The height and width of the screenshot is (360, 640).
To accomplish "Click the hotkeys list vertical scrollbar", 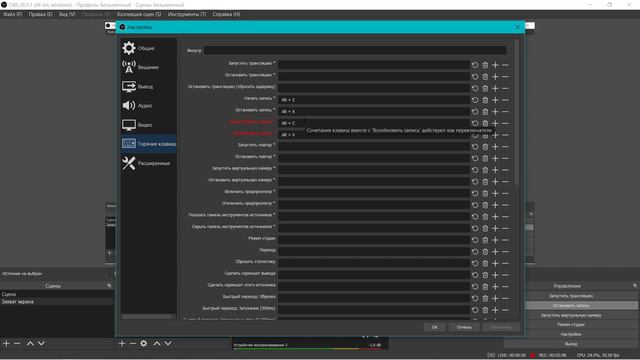I will point(517,112).
